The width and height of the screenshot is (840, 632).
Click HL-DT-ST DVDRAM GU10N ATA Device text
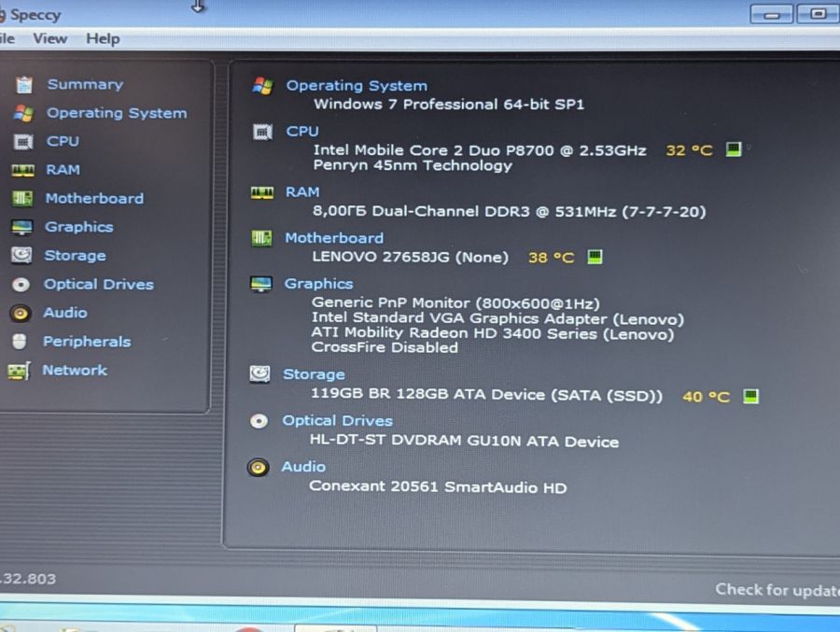coord(465,442)
